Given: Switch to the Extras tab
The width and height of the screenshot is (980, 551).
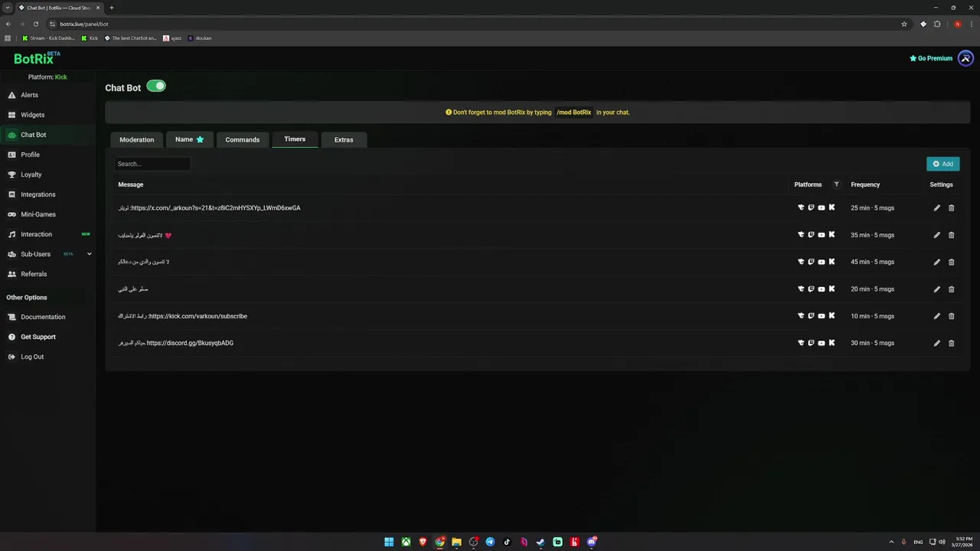Looking at the screenshot, I should pyautogui.click(x=344, y=139).
